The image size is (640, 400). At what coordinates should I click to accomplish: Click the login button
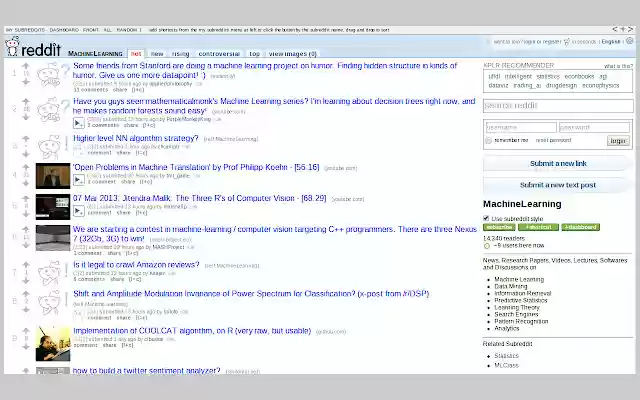point(618,141)
